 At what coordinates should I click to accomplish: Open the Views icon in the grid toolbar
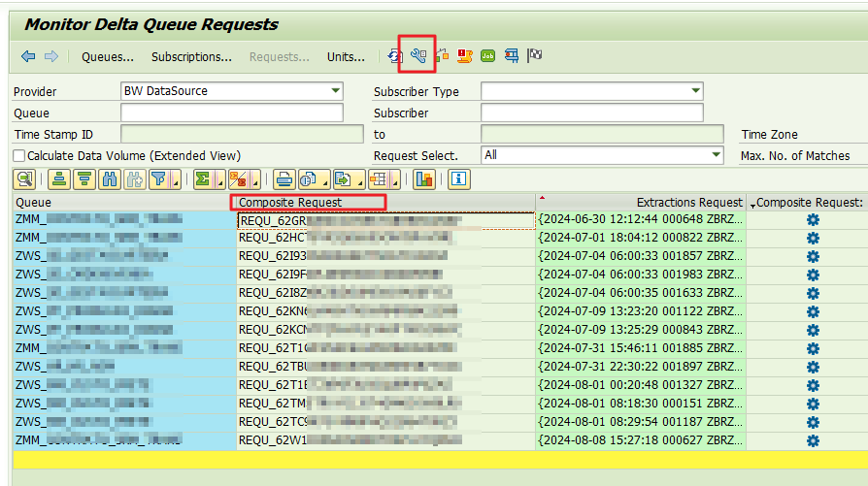(x=309, y=179)
